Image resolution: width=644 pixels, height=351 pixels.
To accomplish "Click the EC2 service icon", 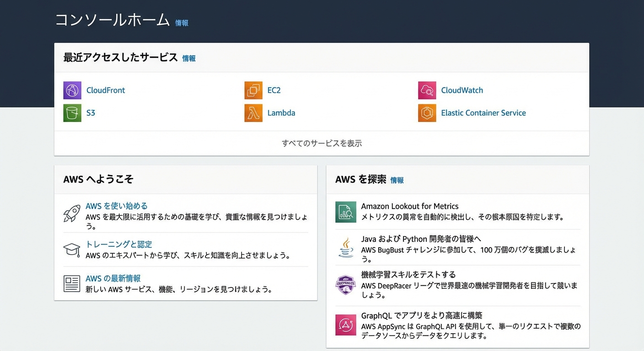I will [x=253, y=90].
